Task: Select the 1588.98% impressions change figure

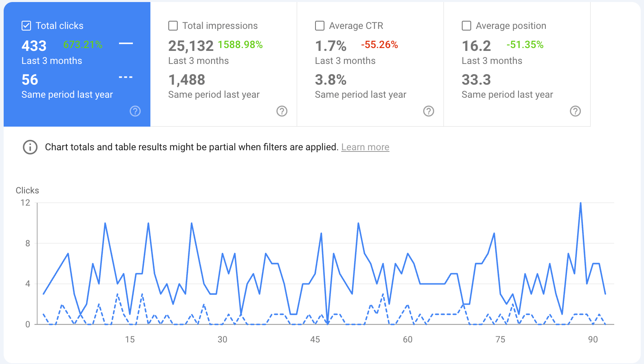Action: tap(240, 45)
